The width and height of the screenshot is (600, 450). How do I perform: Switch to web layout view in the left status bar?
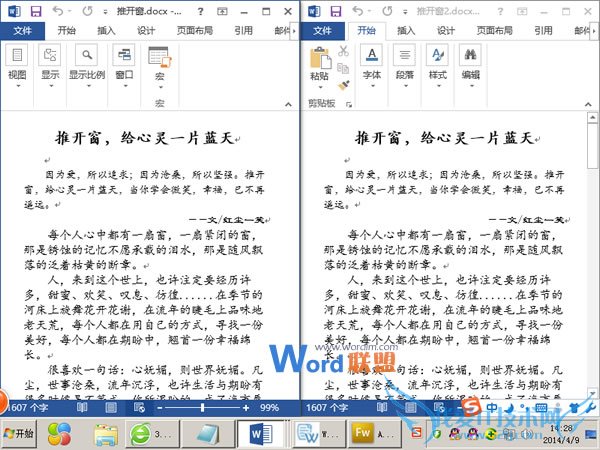(139, 408)
